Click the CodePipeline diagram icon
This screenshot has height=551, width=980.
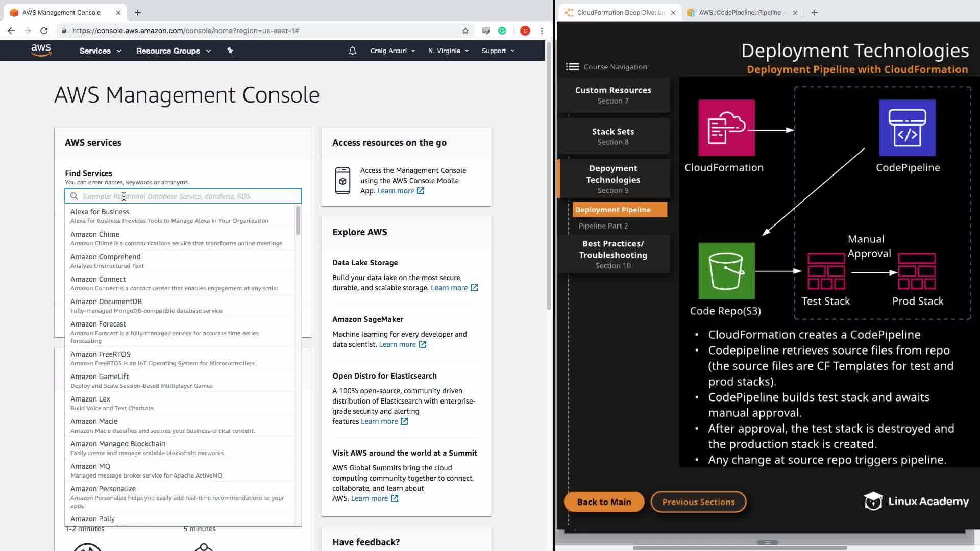(907, 128)
